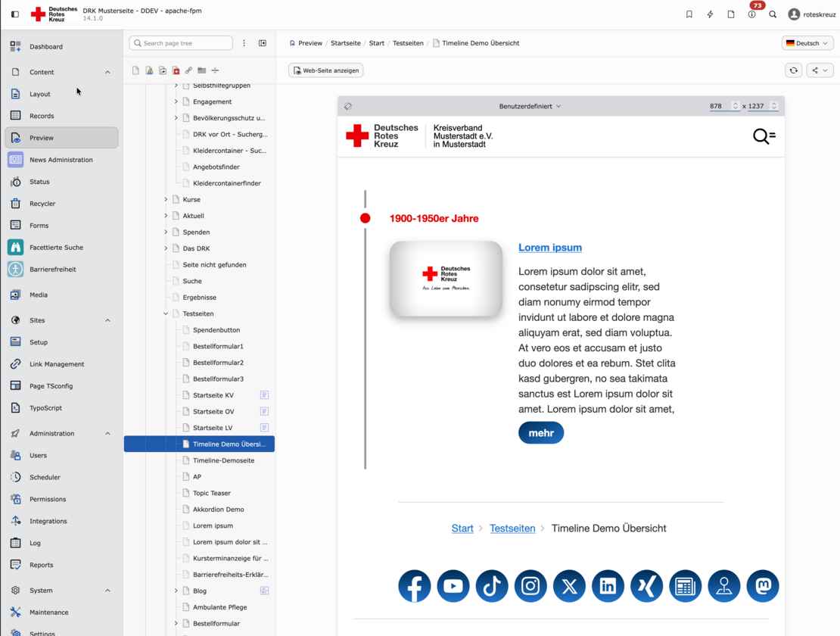Open the bookmarks icon in top bar
This screenshot has height=636, width=840.
[x=689, y=14]
